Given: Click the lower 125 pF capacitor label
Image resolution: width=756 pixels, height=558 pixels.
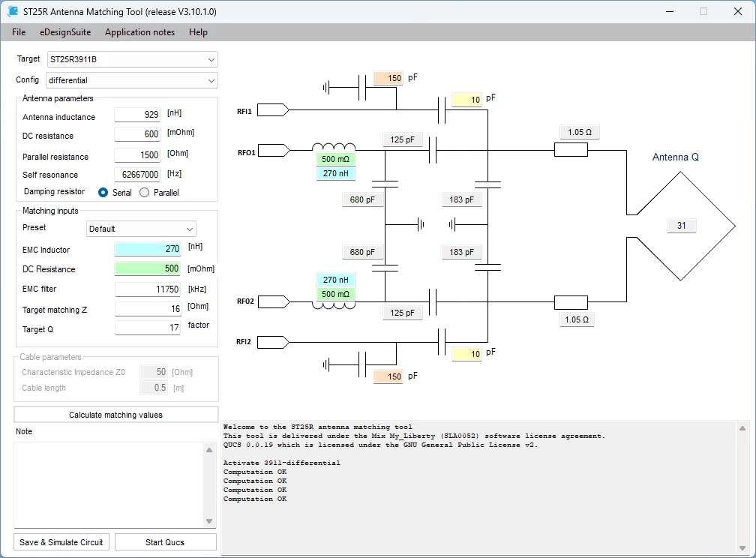Looking at the screenshot, I should click(403, 313).
